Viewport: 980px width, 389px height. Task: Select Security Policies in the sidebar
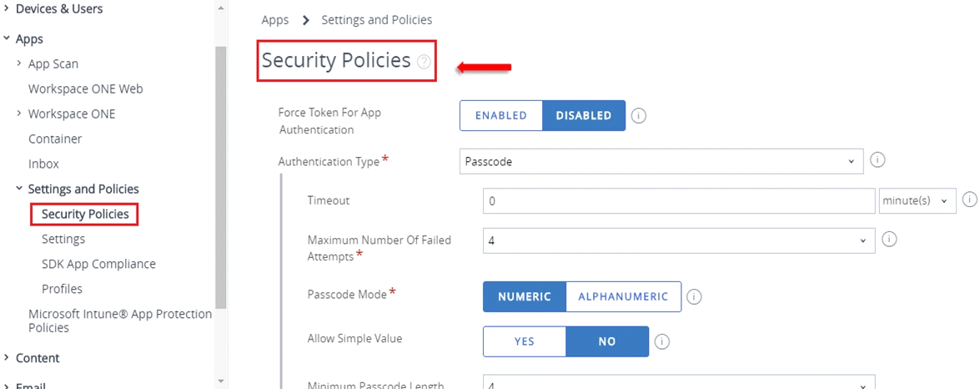(x=85, y=214)
